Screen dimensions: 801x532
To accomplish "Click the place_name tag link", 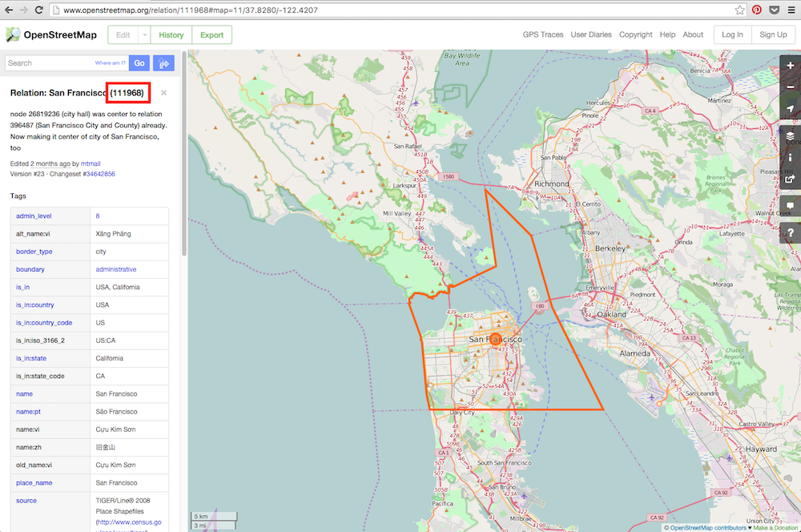I will tap(34, 483).
